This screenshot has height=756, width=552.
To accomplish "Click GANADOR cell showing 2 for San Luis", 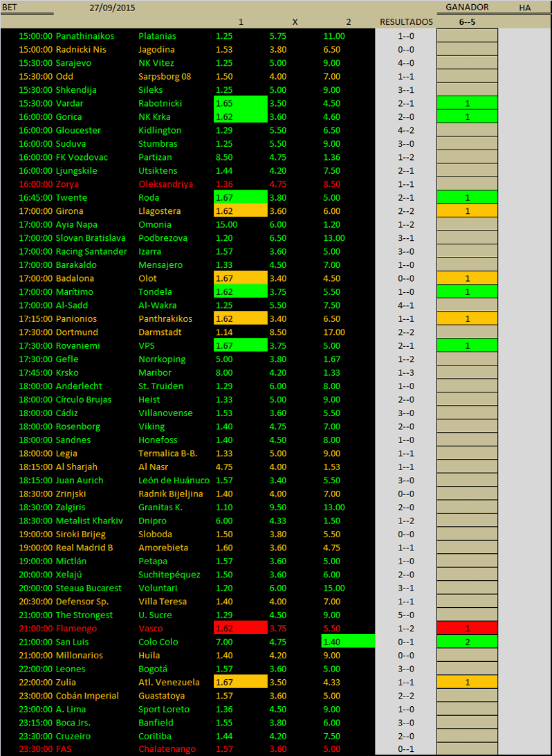I will [467, 641].
